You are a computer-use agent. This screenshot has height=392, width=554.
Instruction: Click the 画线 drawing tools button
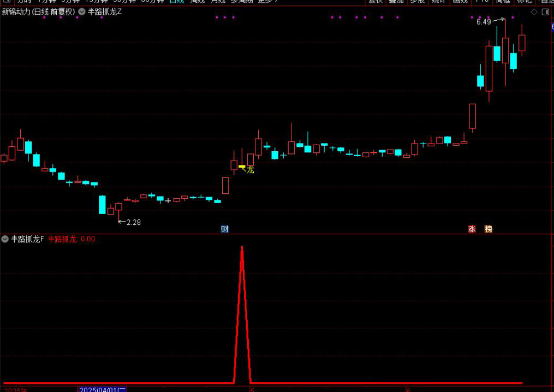coord(460,2)
